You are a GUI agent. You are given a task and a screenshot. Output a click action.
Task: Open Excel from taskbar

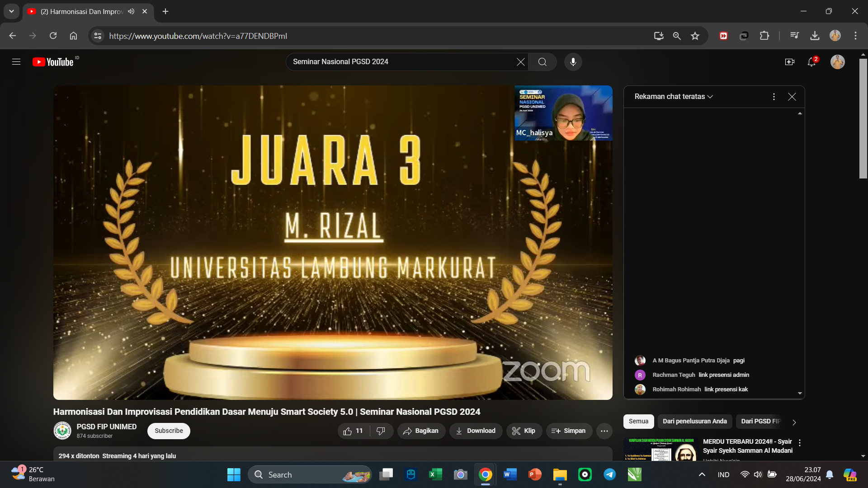click(435, 474)
